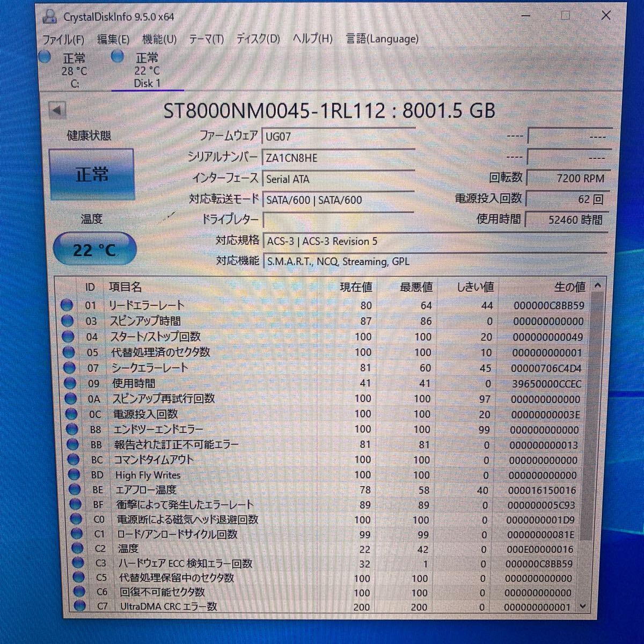This screenshot has height=644, width=644.
Task: Close the CrystalDiskInfo window
Action: (x=606, y=16)
